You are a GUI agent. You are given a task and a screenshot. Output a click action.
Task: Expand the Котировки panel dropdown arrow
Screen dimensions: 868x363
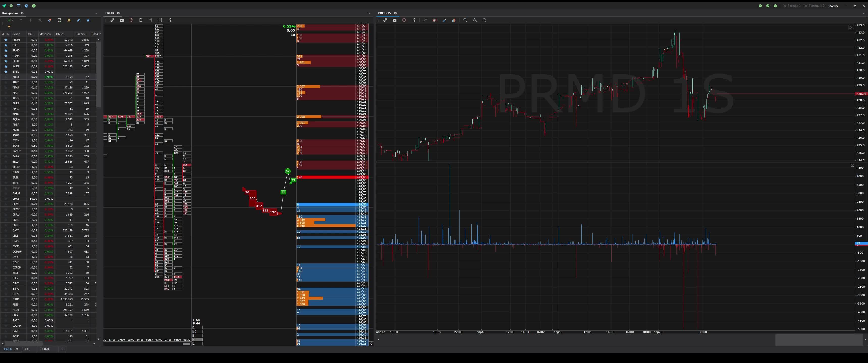(97, 13)
